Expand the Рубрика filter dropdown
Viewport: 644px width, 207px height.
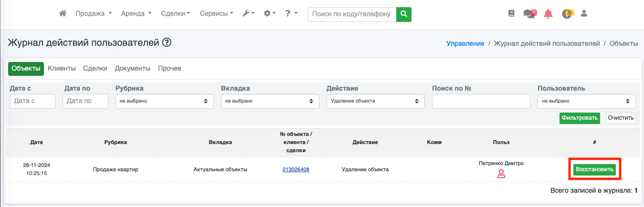pos(164,101)
